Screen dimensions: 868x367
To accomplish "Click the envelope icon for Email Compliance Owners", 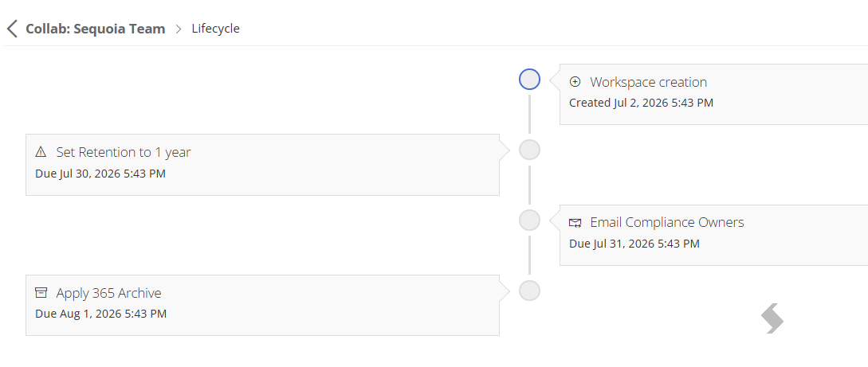I will coord(575,223).
